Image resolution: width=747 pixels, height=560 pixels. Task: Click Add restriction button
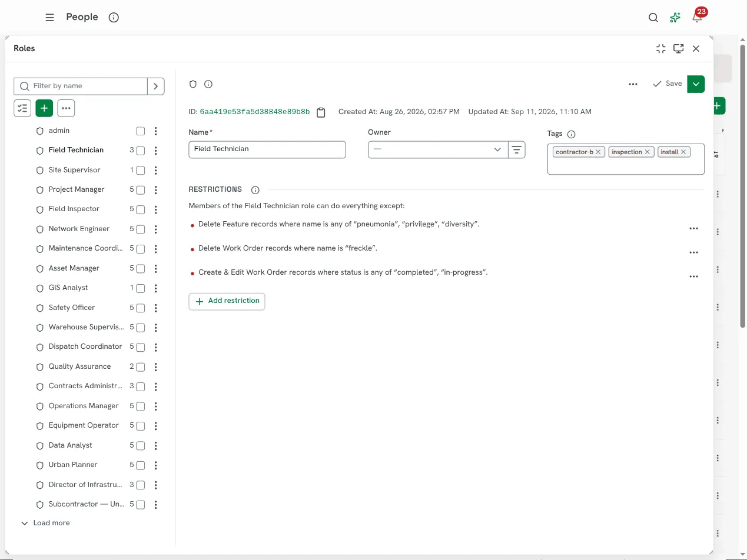click(x=227, y=301)
